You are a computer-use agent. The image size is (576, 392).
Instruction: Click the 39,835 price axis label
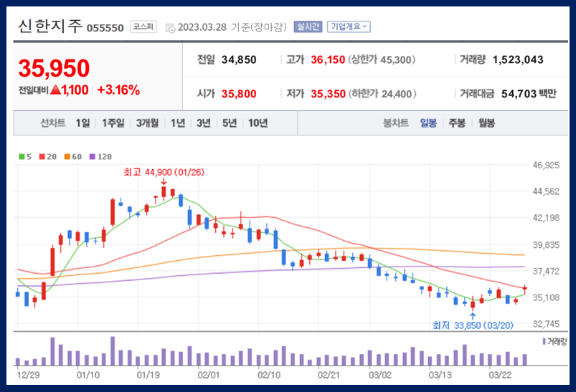[x=546, y=244]
